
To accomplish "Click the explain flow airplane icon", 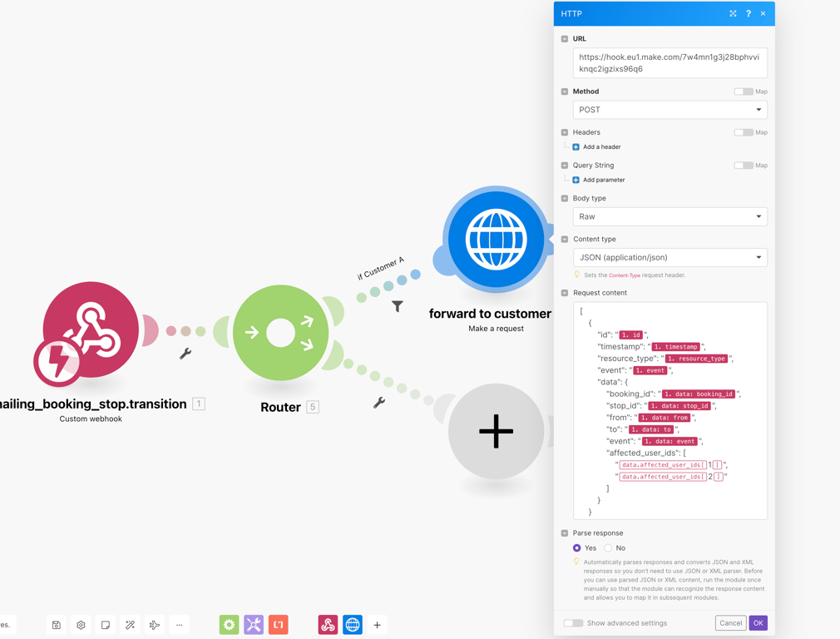I will (x=155, y=625).
